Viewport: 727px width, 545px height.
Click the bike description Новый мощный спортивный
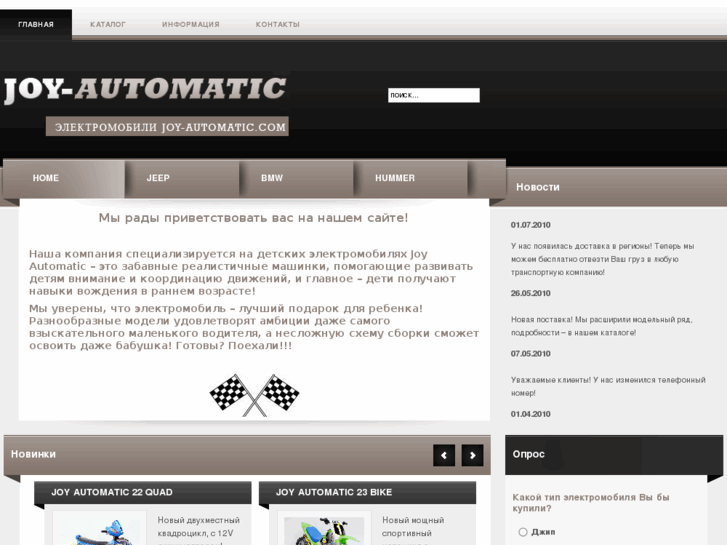pyautogui.click(x=413, y=532)
